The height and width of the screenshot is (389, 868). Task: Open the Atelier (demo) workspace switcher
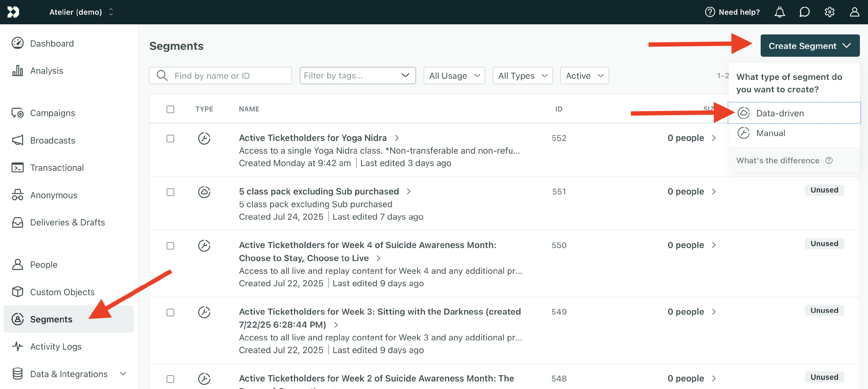[81, 12]
